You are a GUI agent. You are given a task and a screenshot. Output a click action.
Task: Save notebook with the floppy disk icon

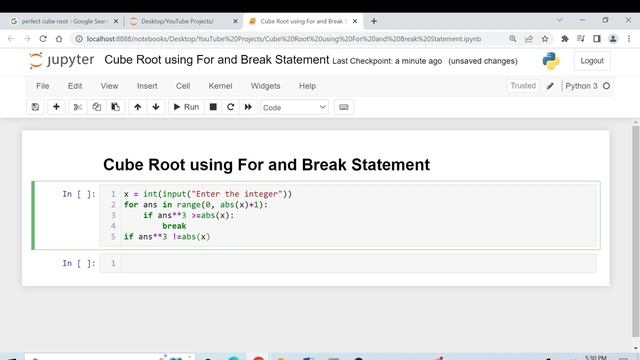pos(36,107)
